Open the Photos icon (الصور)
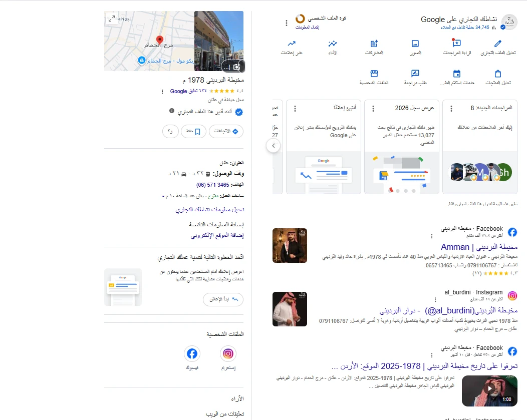527x420 pixels. click(x=415, y=44)
